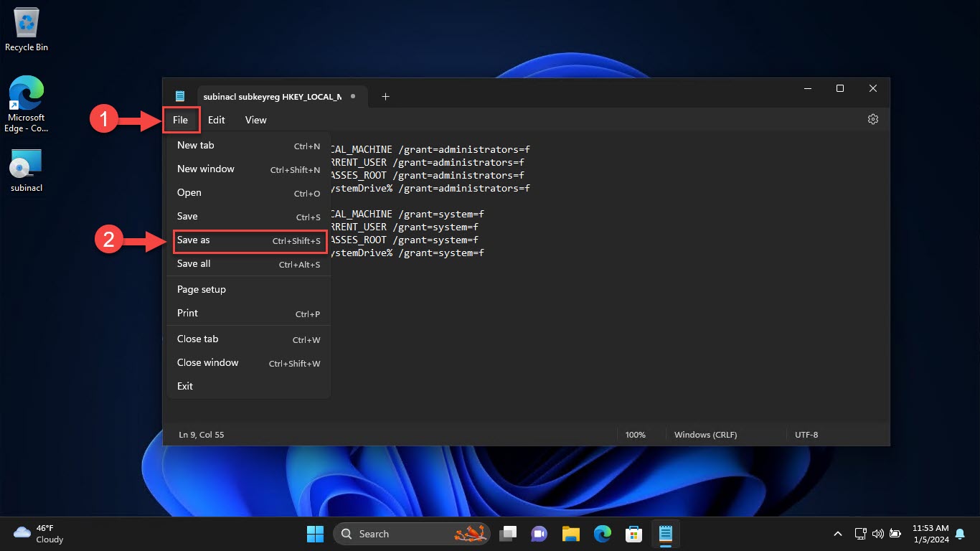The width and height of the screenshot is (980, 551).
Task: Open Notepad settings with the gear icon
Action: pyautogui.click(x=872, y=119)
